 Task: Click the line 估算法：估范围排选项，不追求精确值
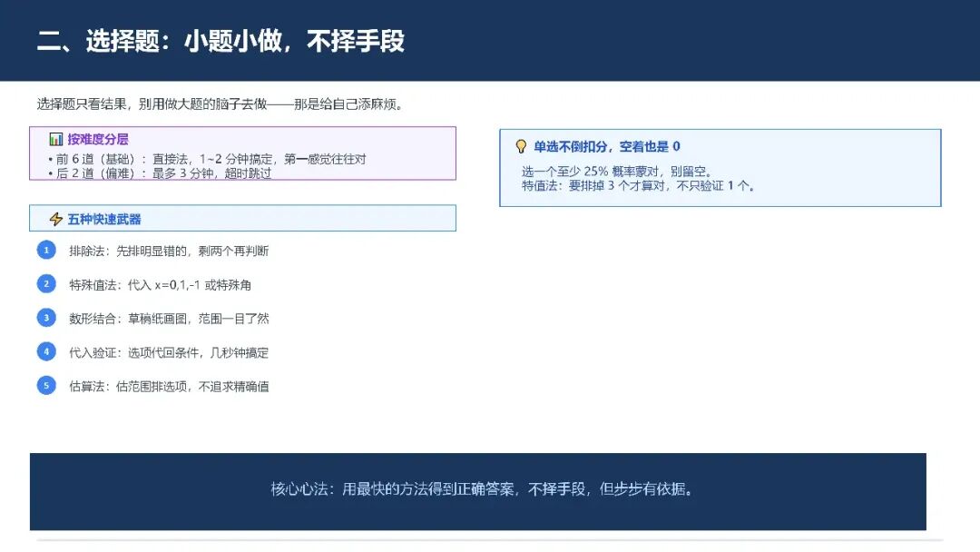pyautogui.click(x=169, y=387)
